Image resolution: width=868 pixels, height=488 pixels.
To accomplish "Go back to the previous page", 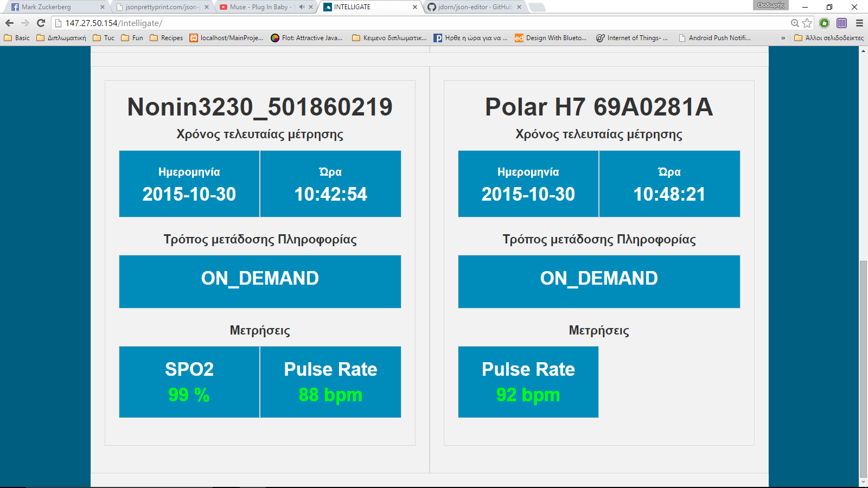I will click(x=9, y=23).
